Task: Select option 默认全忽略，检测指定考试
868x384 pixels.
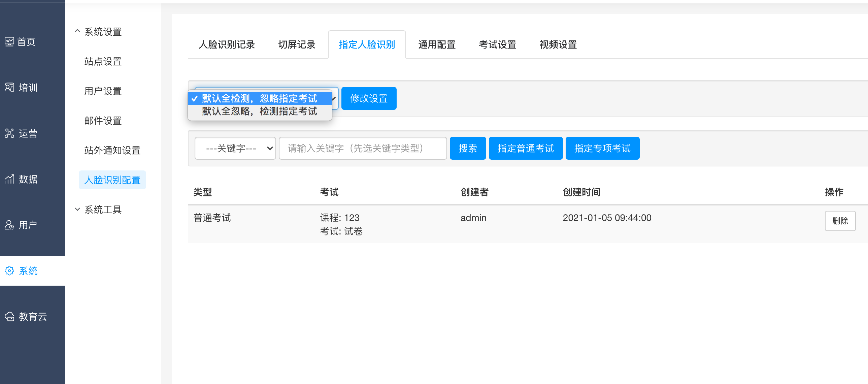Action: point(259,111)
